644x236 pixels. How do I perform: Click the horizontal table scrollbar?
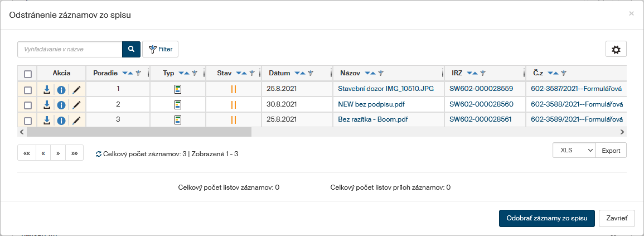coord(139,132)
